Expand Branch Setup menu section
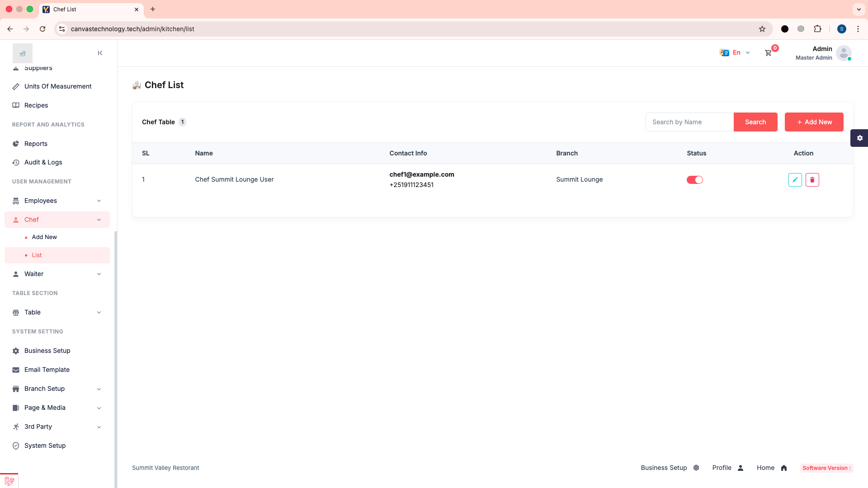 (57, 389)
